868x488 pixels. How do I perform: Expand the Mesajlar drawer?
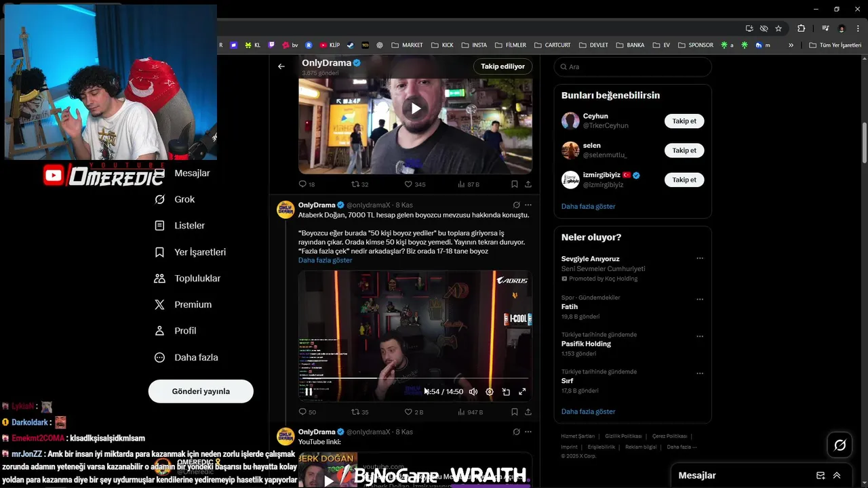click(837, 476)
